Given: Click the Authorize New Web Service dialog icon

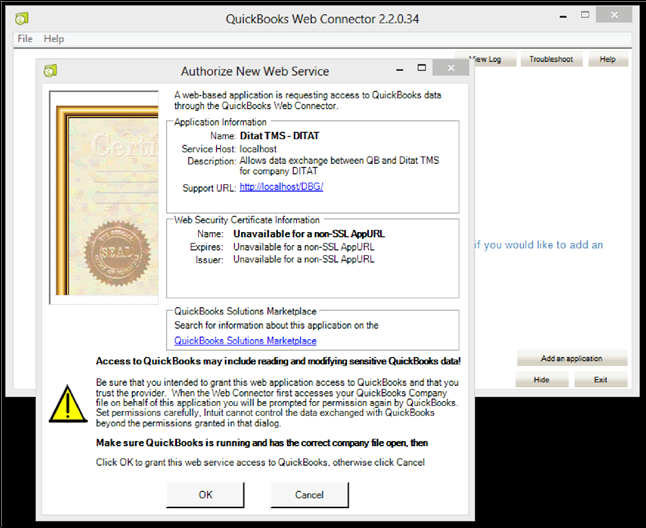Looking at the screenshot, I should tap(51, 71).
